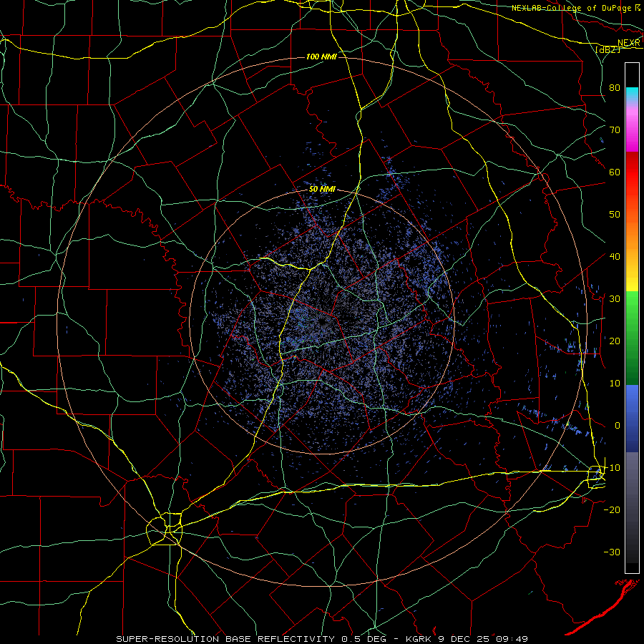The image size is (644, 644).
Task: Click the 50 value on the dBZ scale
Action: 615,215
